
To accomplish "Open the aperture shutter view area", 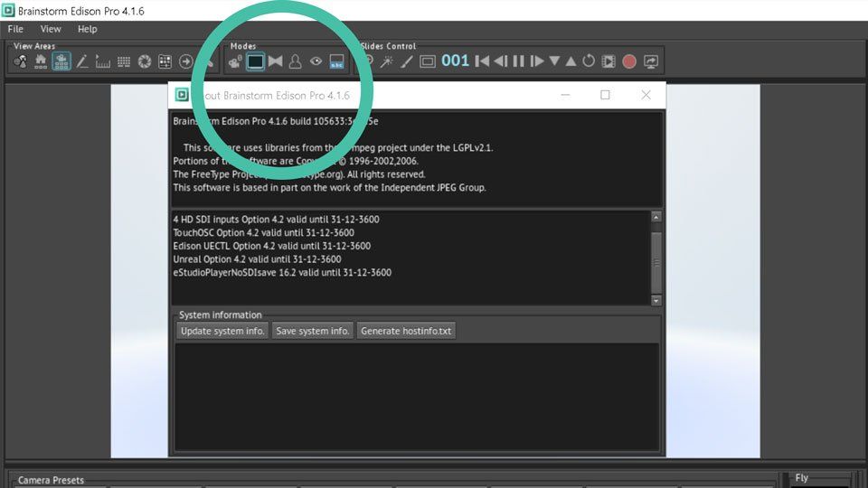I will pyautogui.click(x=145, y=61).
